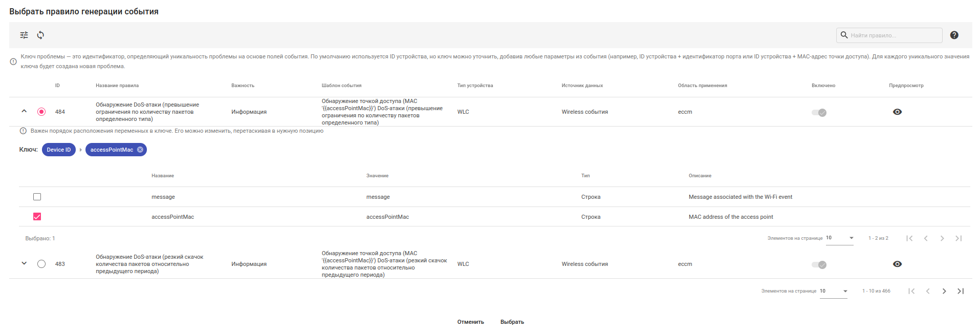This screenshot has width=980, height=331.
Task: Go to next page of rules
Action: coord(944,291)
